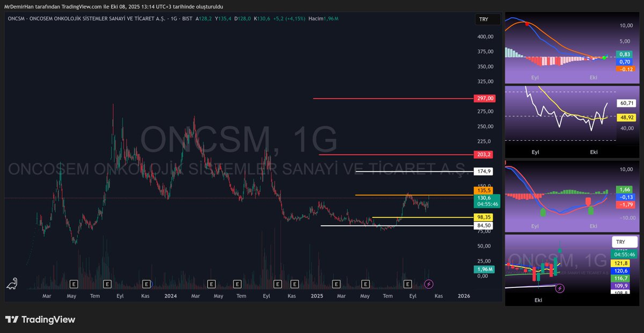Viewport: 644px width, 333px height.
Task: Click the yellow 48,92 RSI average label
Action: point(627,117)
